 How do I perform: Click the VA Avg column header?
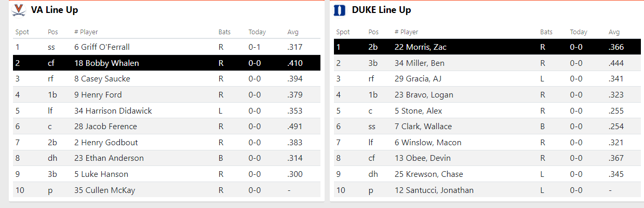293,32
